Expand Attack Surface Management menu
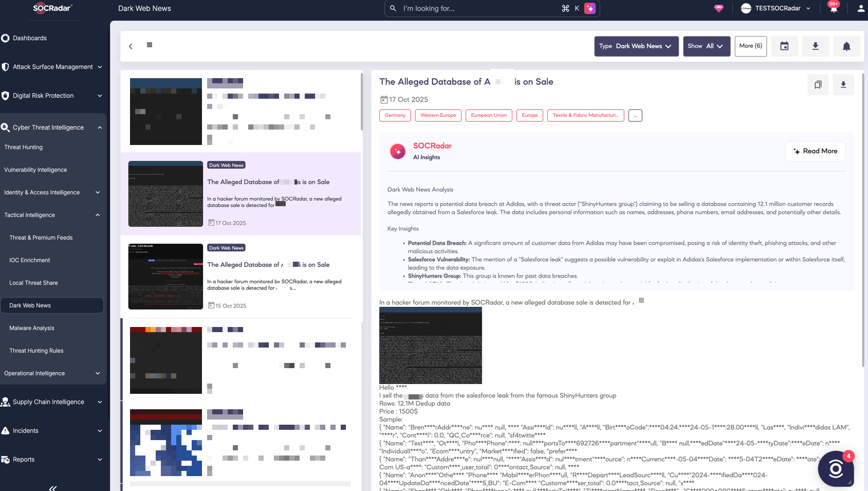Viewport: 868px width, 491px height. tap(100, 67)
